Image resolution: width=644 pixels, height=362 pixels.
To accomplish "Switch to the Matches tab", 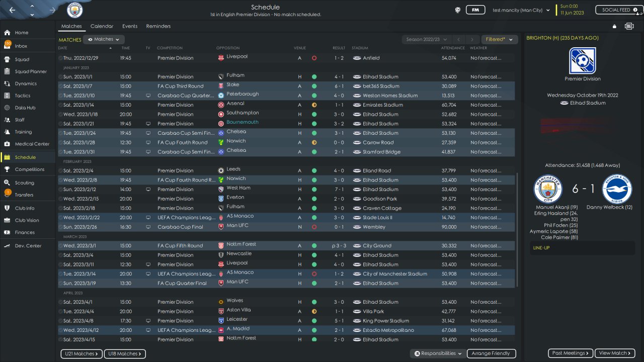I will click(x=71, y=26).
